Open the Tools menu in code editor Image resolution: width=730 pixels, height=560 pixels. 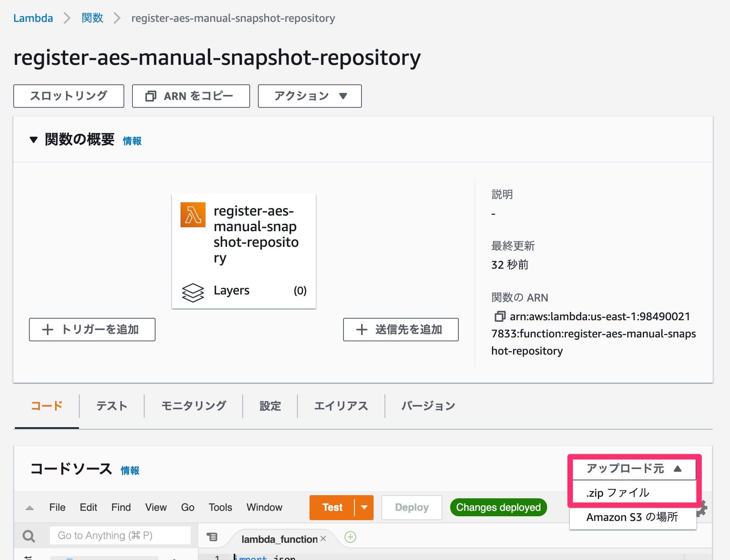(x=220, y=507)
